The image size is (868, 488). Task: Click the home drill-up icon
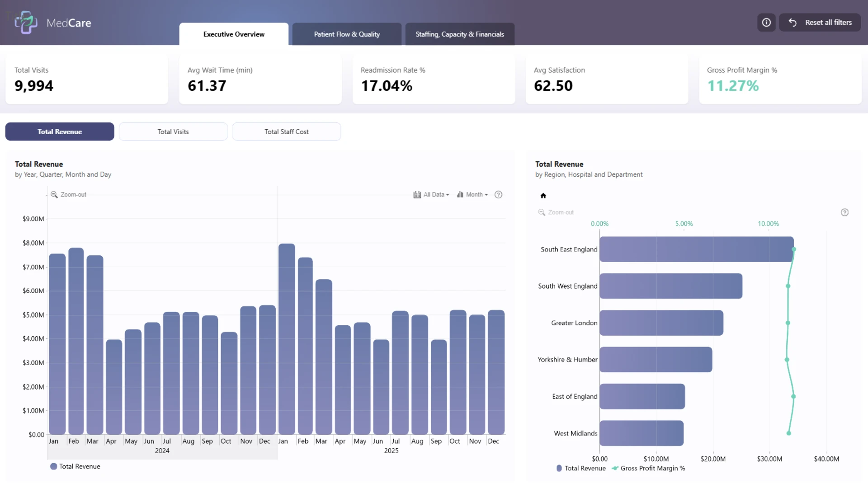click(543, 196)
